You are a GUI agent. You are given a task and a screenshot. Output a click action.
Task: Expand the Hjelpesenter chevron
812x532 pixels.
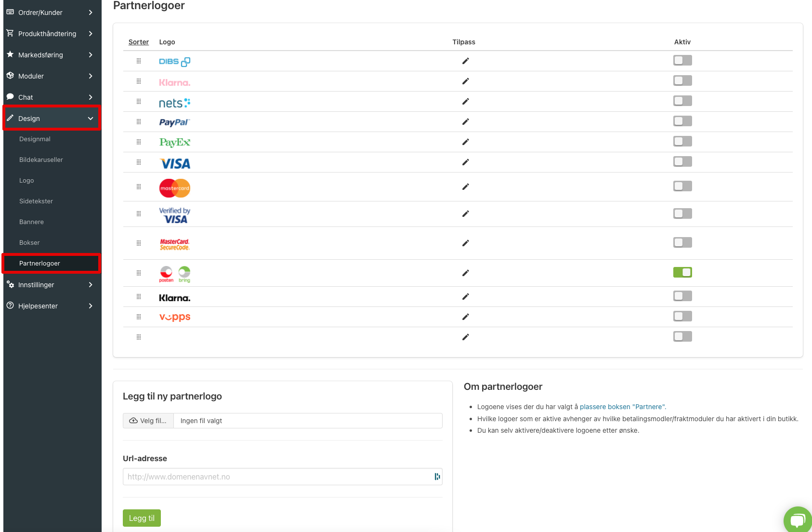pos(91,306)
